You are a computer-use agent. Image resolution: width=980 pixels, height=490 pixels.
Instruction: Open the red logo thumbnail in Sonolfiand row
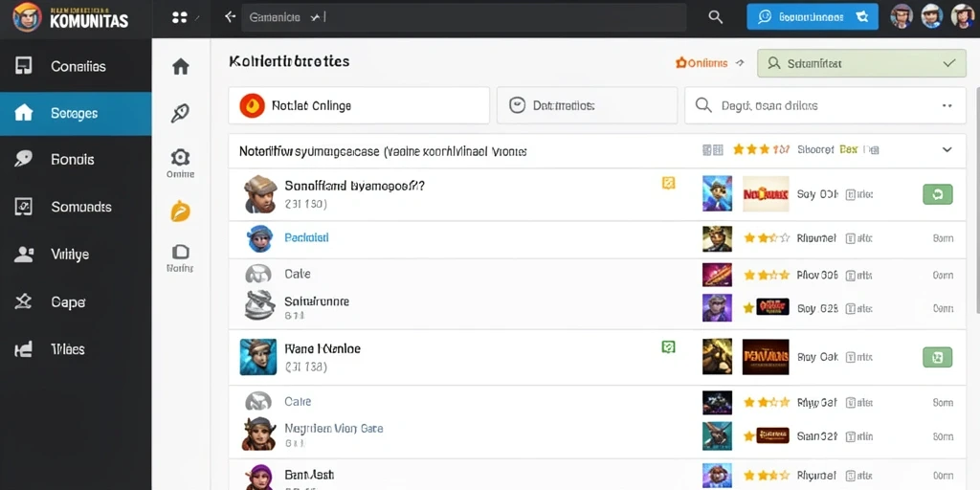click(x=766, y=193)
